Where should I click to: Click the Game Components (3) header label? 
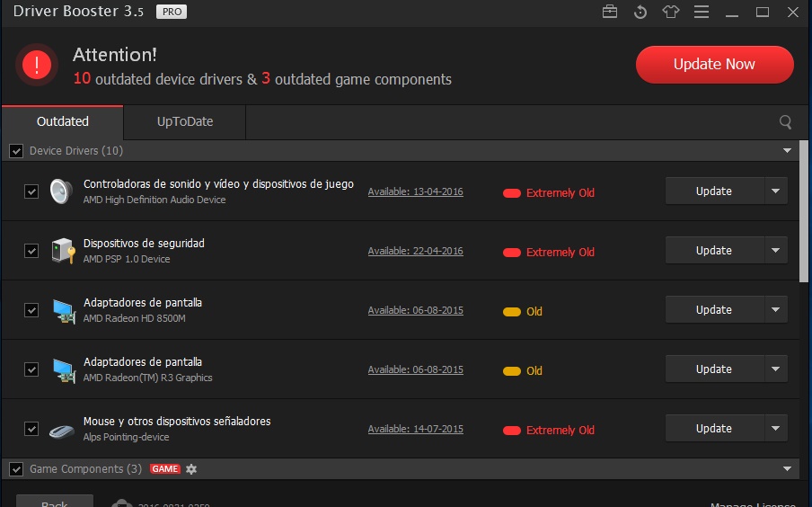85,469
